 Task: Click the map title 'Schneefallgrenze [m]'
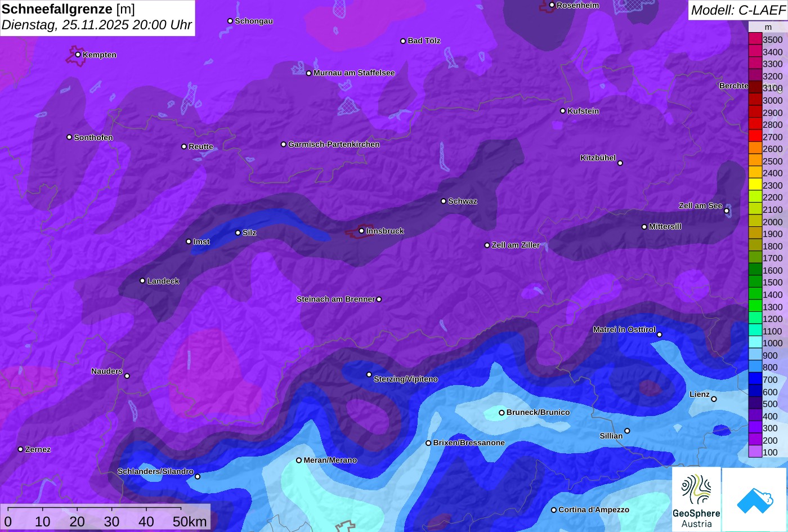[69, 9]
